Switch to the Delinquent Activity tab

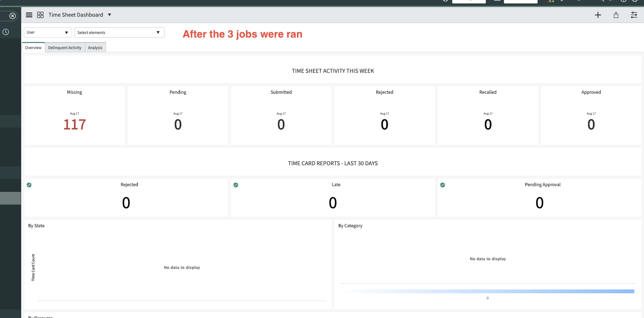coord(65,47)
